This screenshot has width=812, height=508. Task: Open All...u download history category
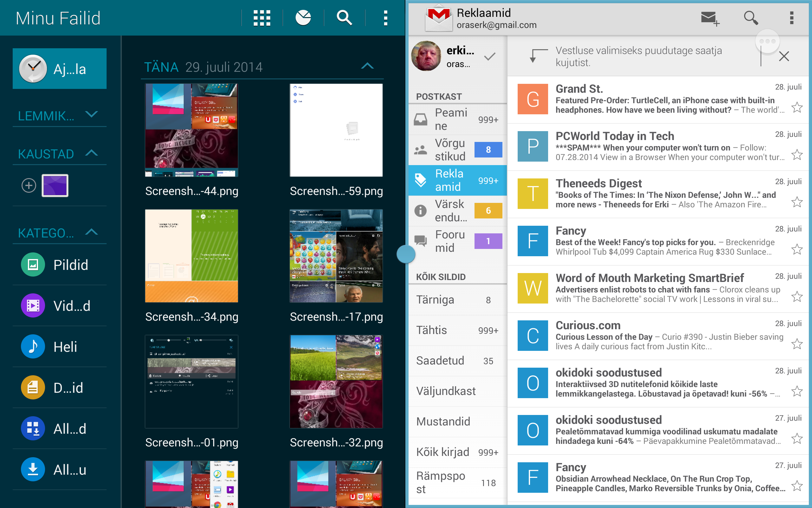pyautogui.click(x=60, y=470)
